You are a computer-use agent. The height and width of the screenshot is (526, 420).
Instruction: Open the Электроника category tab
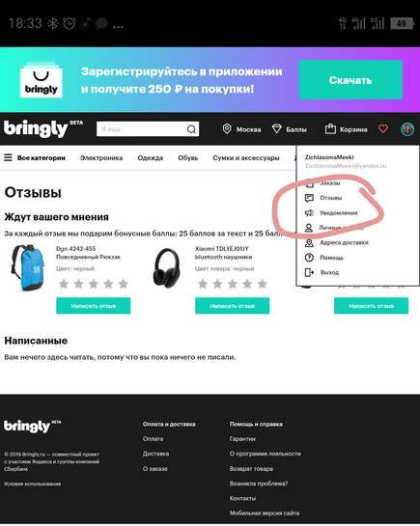101,157
